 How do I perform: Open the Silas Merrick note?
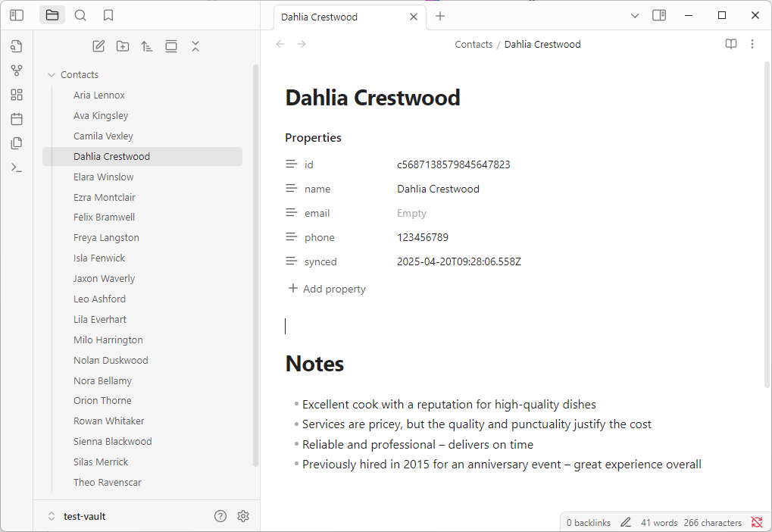tap(101, 462)
